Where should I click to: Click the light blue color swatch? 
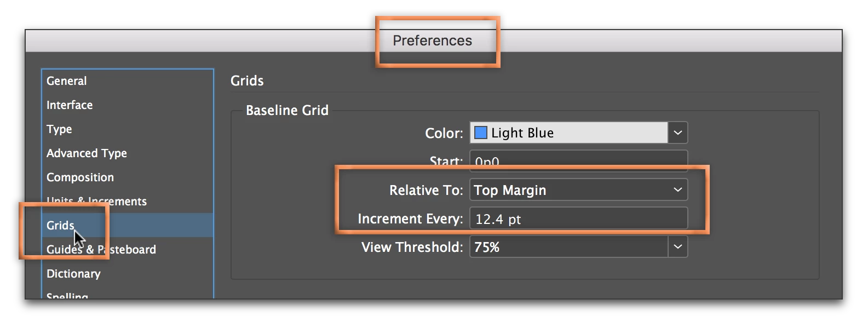point(480,133)
